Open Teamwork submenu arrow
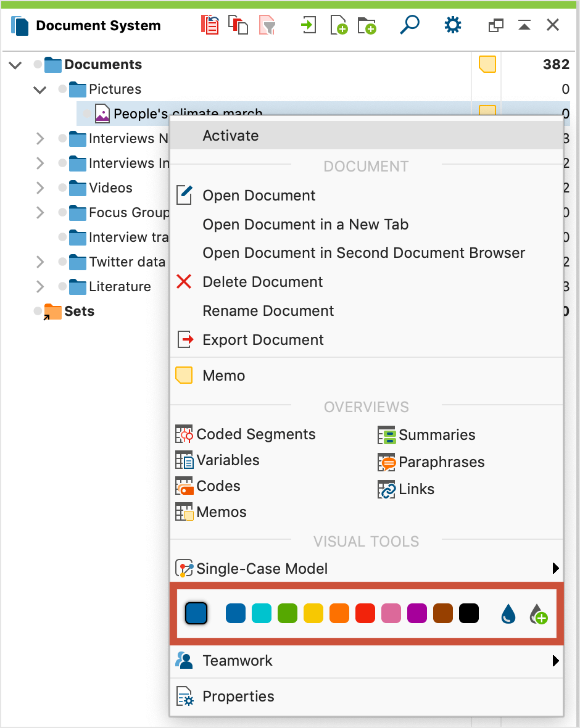The image size is (580, 728). [555, 661]
